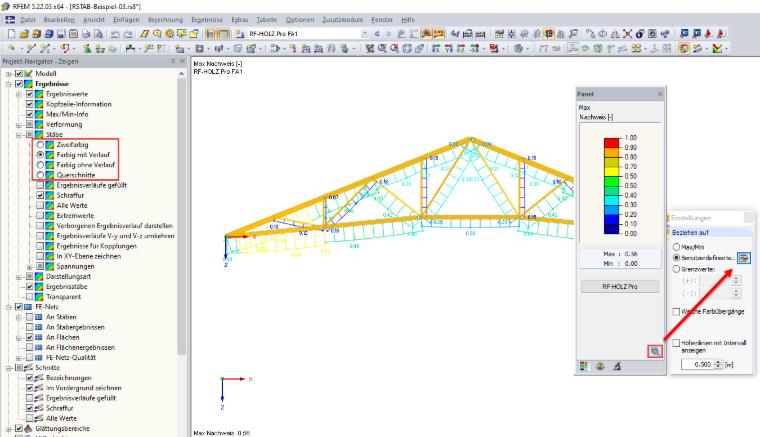Click the RF-HOLZ Pro button in Panel
Viewport: 760px width, 437px height.
pyautogui.click(x=620, y=287)
